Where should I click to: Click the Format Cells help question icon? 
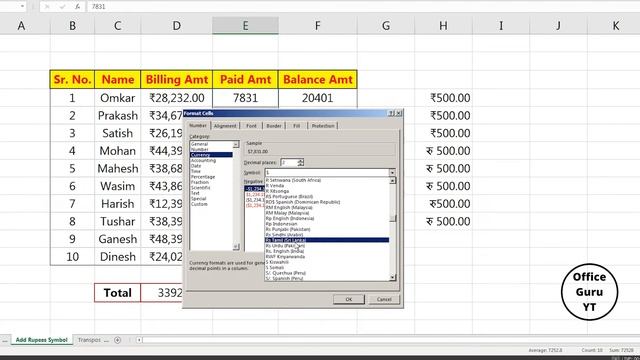point(391,113)
